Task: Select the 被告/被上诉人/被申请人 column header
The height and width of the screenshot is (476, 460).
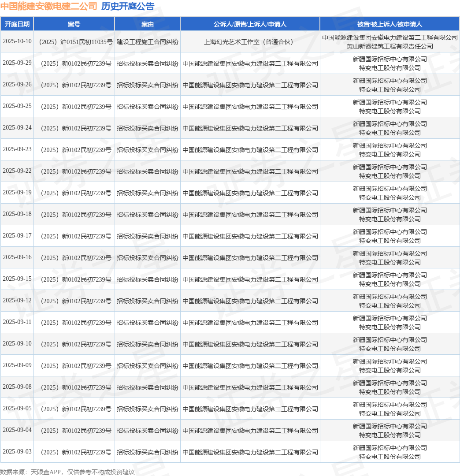Action: click(390, 24)
